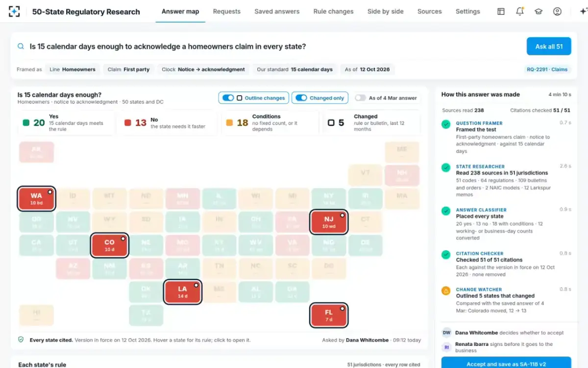Enable the As of 4 Mar answer toggle

tap(360, 98)
